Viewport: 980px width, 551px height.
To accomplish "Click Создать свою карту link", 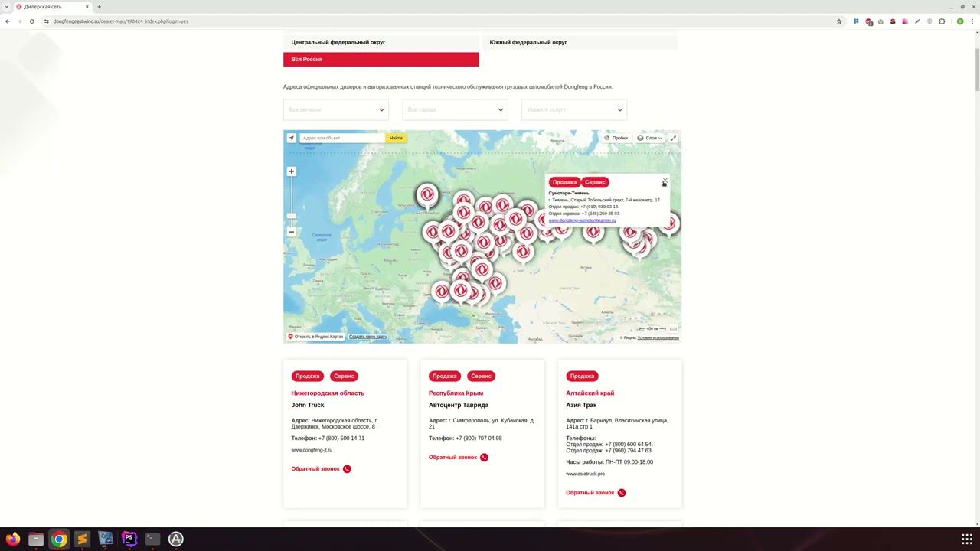I will [x=367, y=337].
